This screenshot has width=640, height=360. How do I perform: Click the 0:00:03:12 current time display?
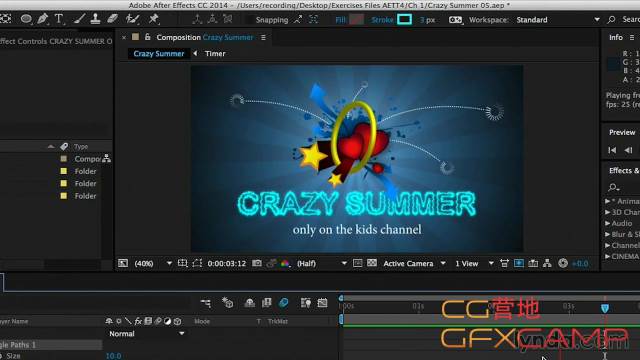click(x=227, y=264)
